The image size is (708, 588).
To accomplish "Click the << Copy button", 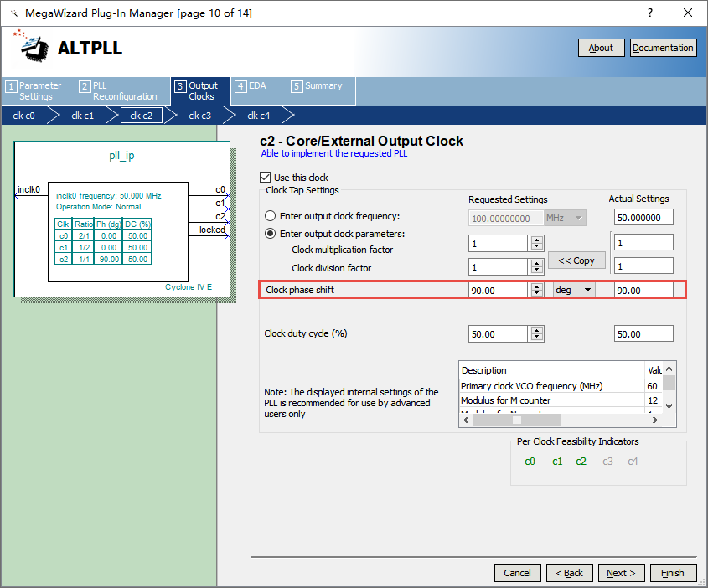I will (576, 260).
